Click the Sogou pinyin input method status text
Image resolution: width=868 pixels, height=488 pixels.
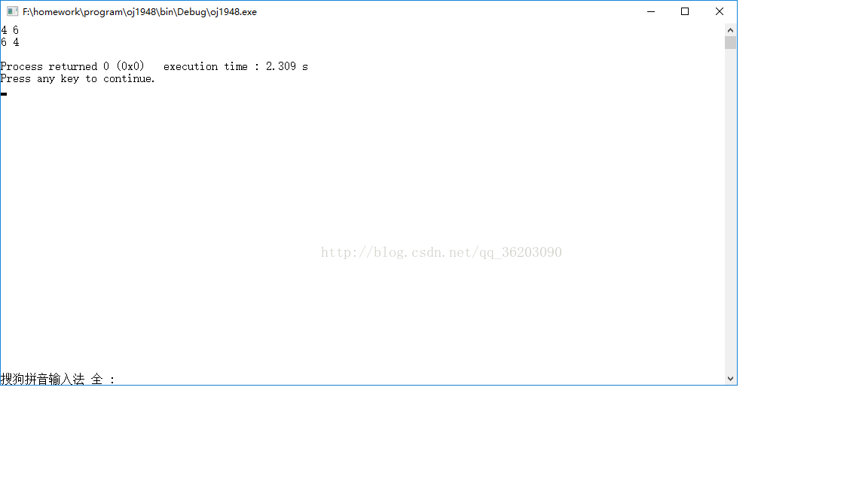(57, 379)
